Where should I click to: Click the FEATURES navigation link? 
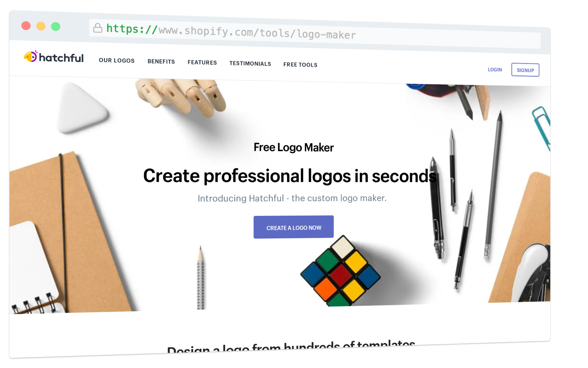click(202, 63)
